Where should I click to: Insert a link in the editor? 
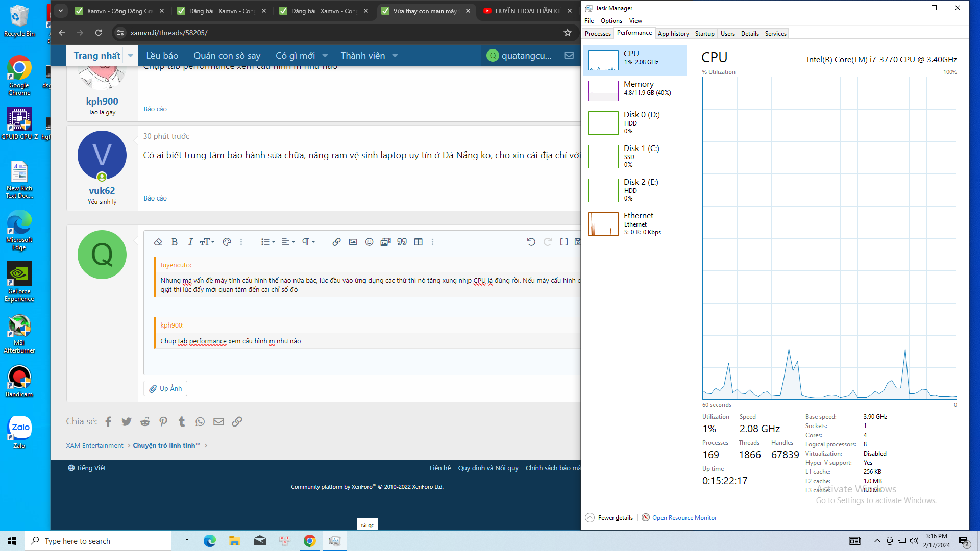point(336,242)
